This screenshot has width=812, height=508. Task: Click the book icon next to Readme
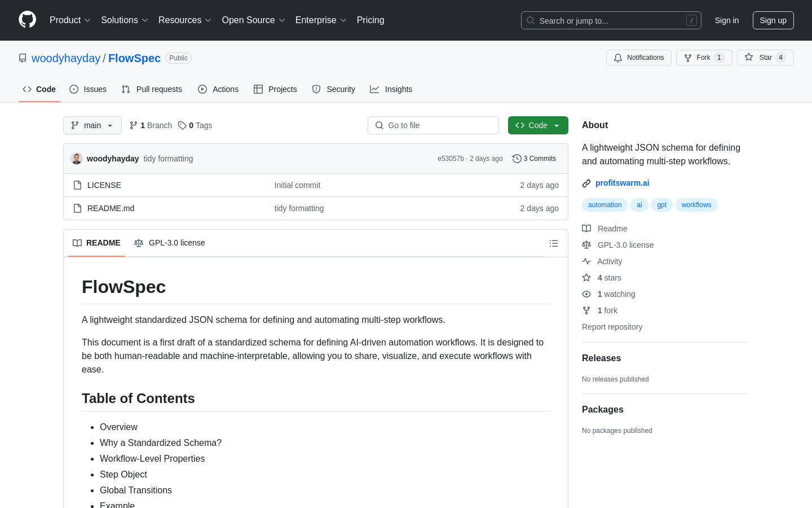pos(586,229)
